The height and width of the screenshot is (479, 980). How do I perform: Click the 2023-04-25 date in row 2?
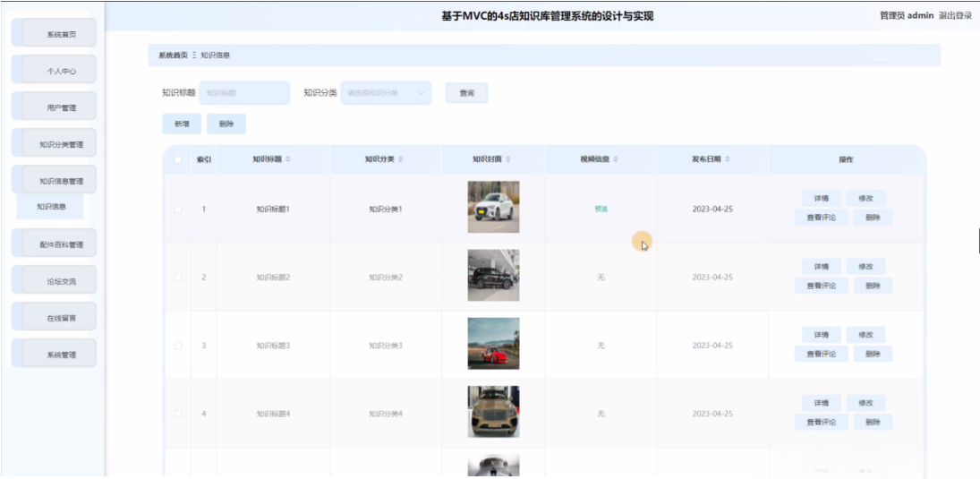712,277
